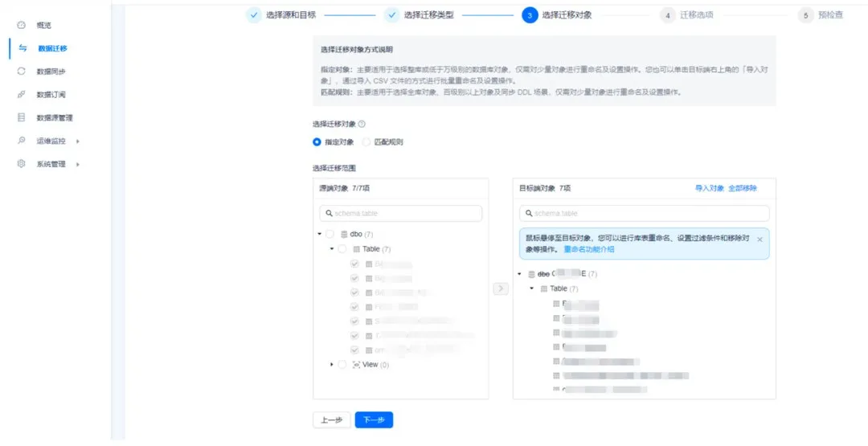Click the 下一步 button
Screen dimensions: 868x446
coord(374,420)
